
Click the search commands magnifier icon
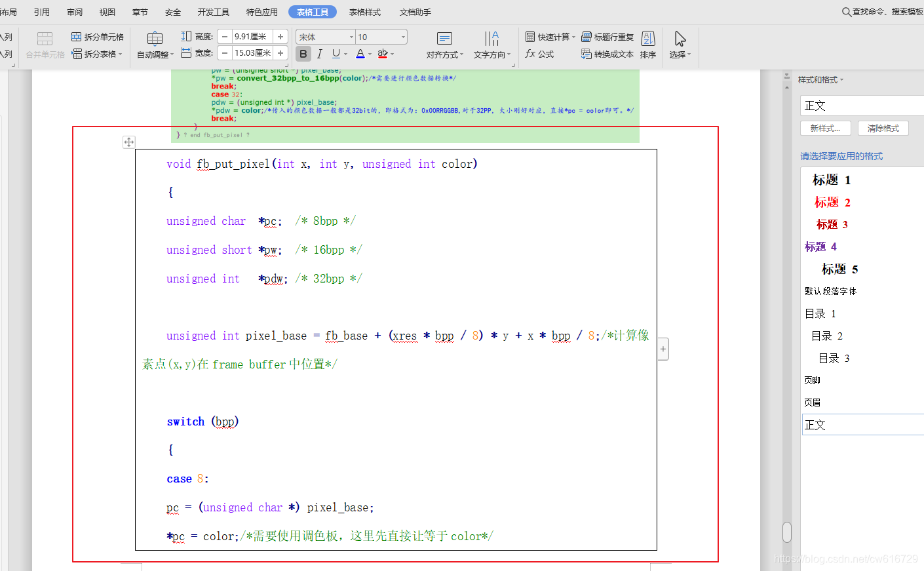coord(847,12)
